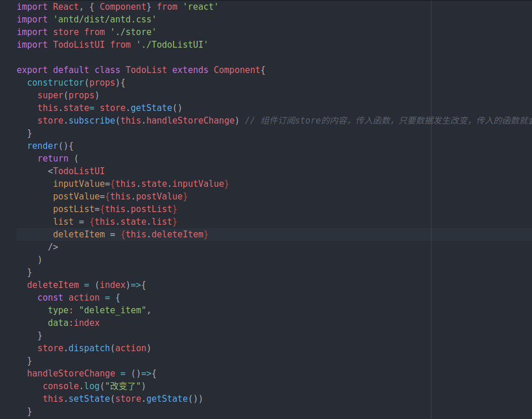Click deleteItem = (index)=> method definition

click(x=87, y=285)
